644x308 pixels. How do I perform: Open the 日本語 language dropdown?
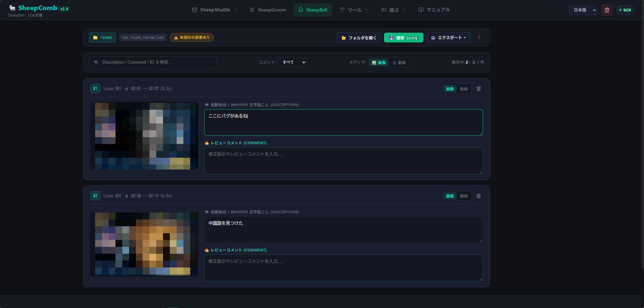583,10
